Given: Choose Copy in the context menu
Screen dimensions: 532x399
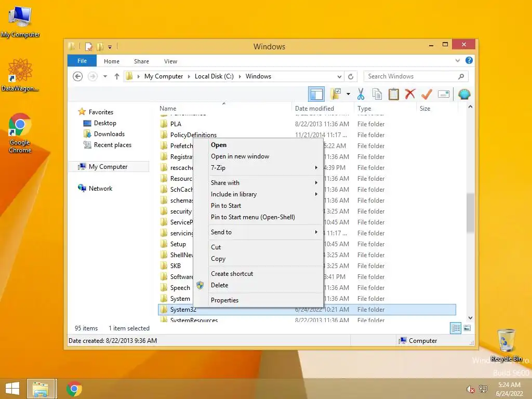Looking at the screenshot, I should [x=258, y=259].
